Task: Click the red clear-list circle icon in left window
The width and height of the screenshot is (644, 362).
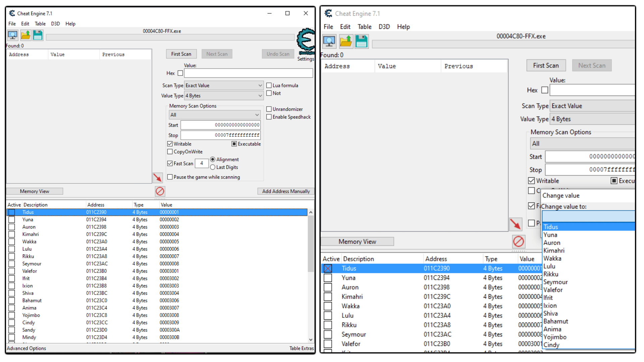Action: click(160, 191)
